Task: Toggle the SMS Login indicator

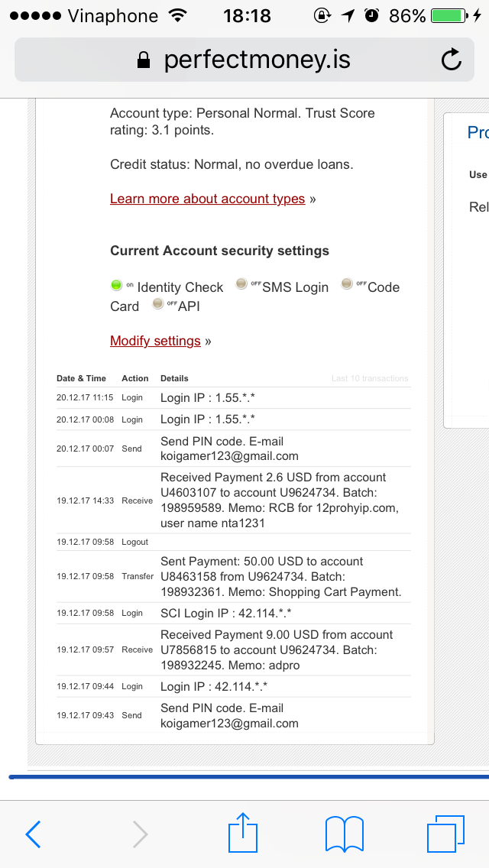Action: point(241,284)
